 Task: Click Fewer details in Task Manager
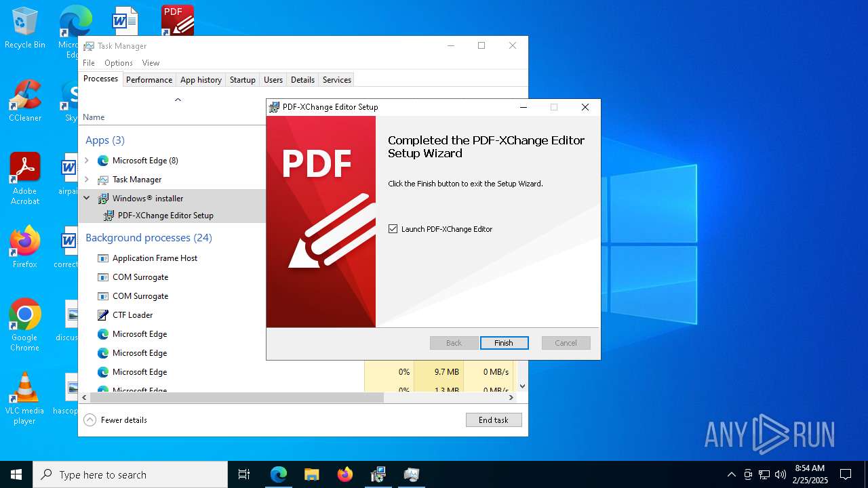coord(124,420)
